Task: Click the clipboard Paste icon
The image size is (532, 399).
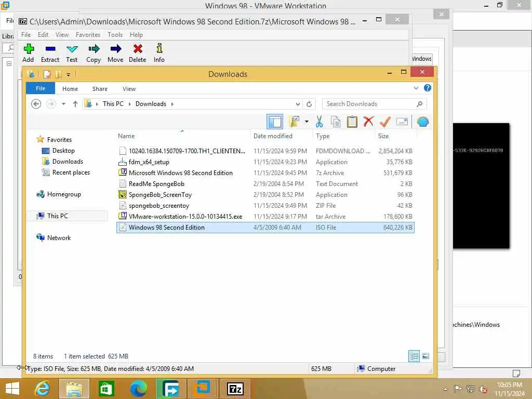Action: coord(352,122)
